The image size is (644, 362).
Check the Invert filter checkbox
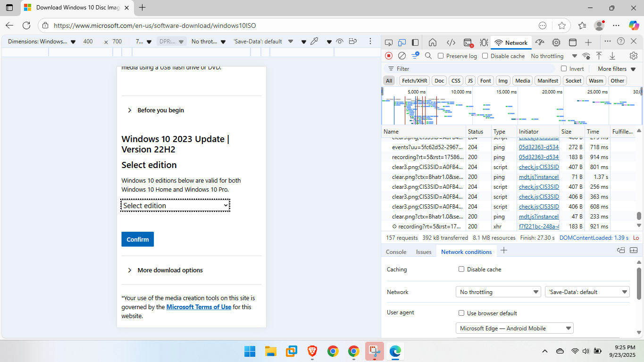(564, 68)
